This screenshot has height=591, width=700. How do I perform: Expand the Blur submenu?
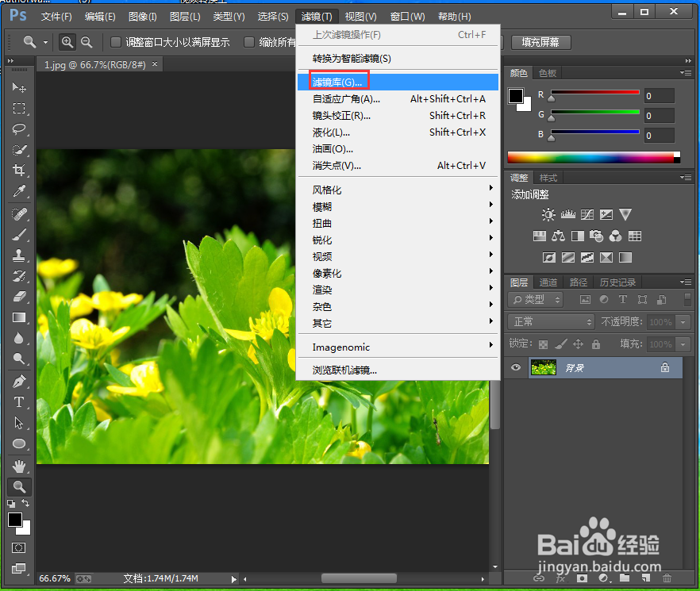[x=398, y=207]
